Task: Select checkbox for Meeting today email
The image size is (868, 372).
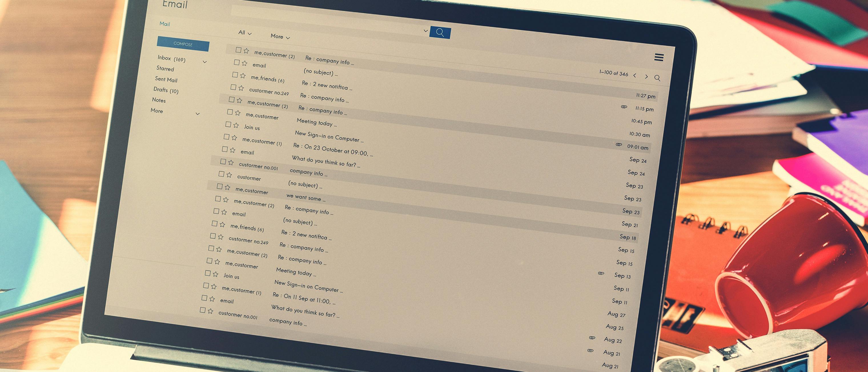Action: coord(230,112)
